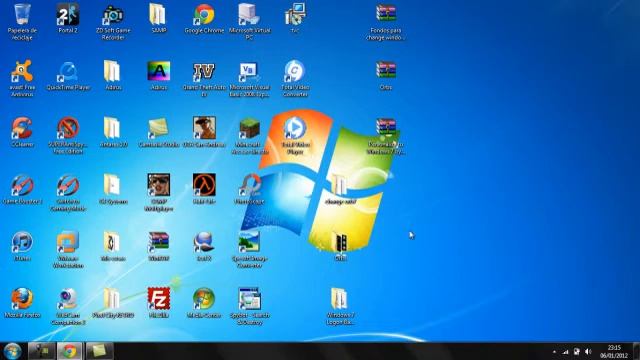
Task: Select the Orbs WinRAR archive
Action: click(386, 71)
